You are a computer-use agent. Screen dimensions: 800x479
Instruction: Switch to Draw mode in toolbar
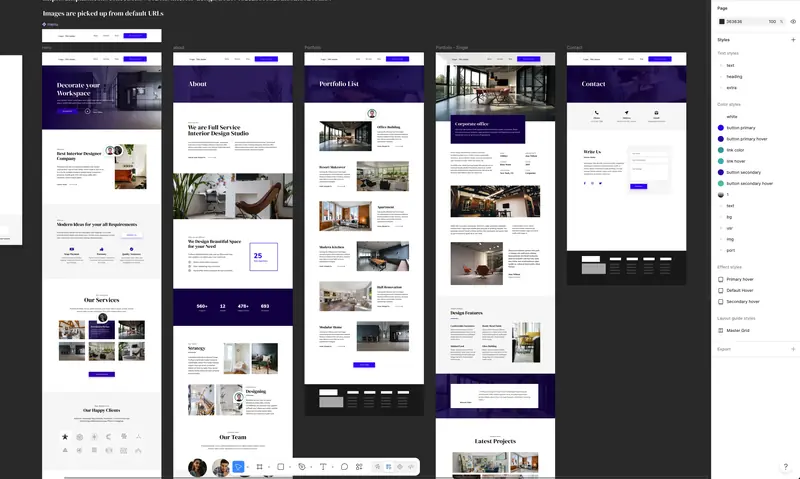click(x=378, y=467)
